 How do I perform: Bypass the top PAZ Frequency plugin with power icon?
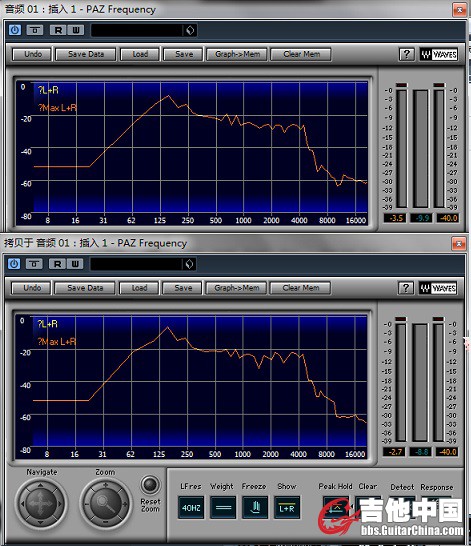point(15,30)
